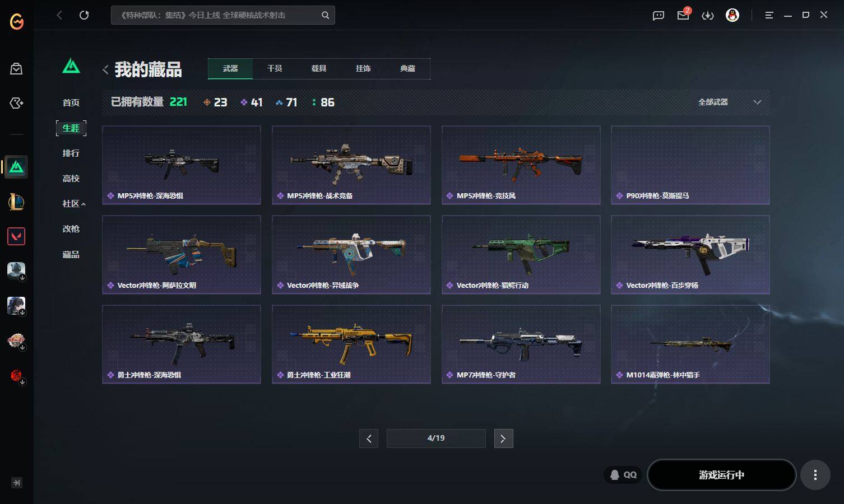Switch to the 挂饰 tab

coord(363,68)
